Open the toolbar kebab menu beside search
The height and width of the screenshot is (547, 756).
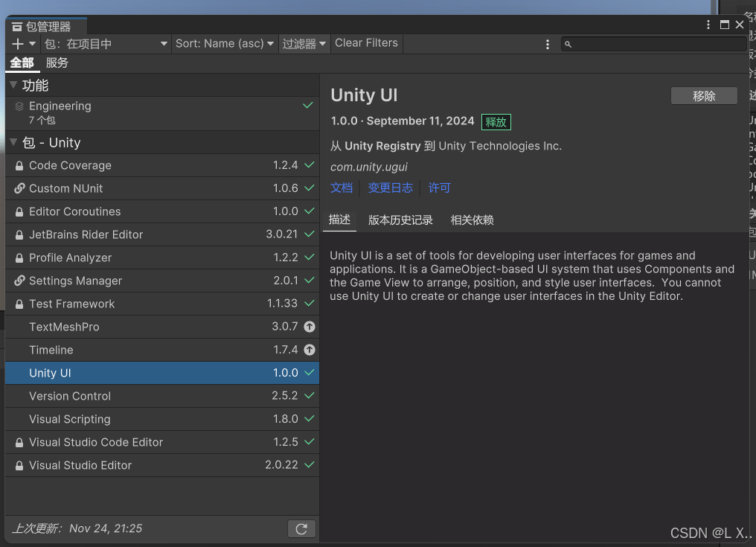547,45
